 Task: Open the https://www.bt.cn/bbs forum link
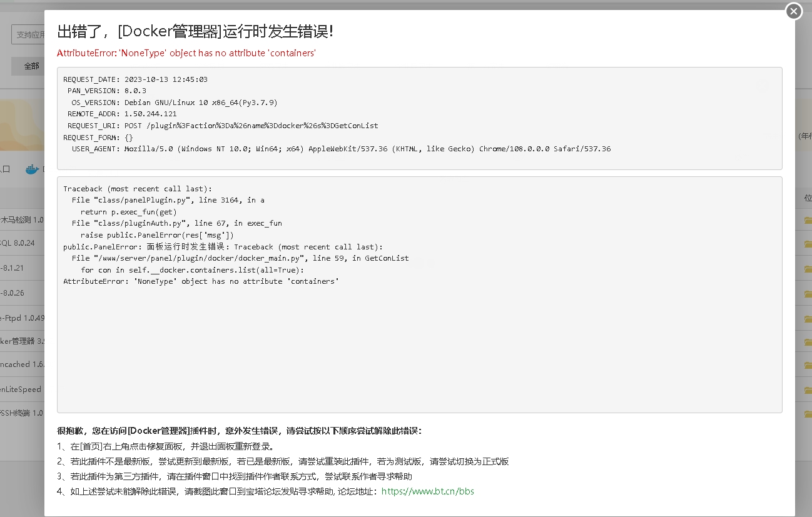point(428,491)
